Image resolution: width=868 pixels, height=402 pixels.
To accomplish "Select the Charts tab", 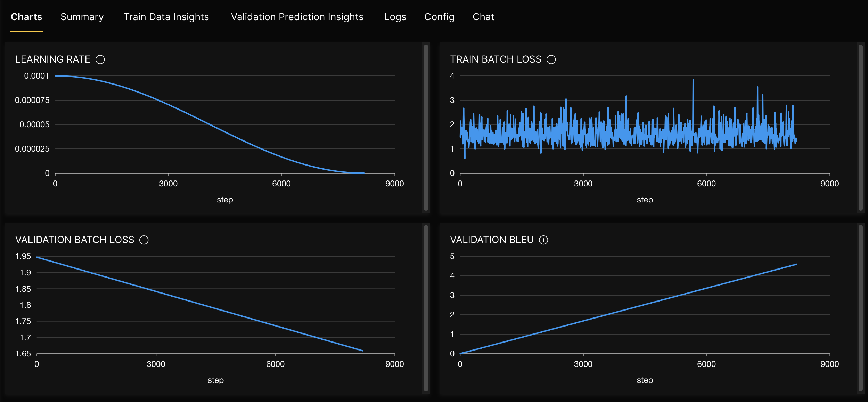I will click(26, 17).
